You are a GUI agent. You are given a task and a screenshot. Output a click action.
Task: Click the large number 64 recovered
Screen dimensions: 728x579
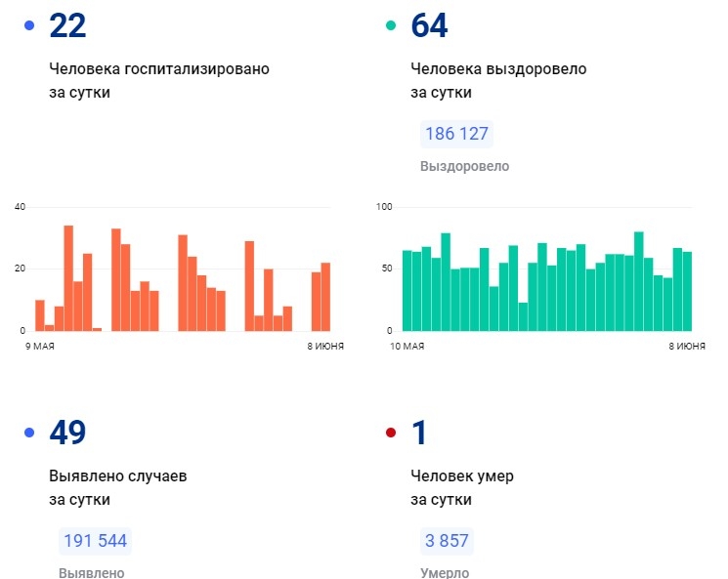pyautogui.click(x=430, y=26)
